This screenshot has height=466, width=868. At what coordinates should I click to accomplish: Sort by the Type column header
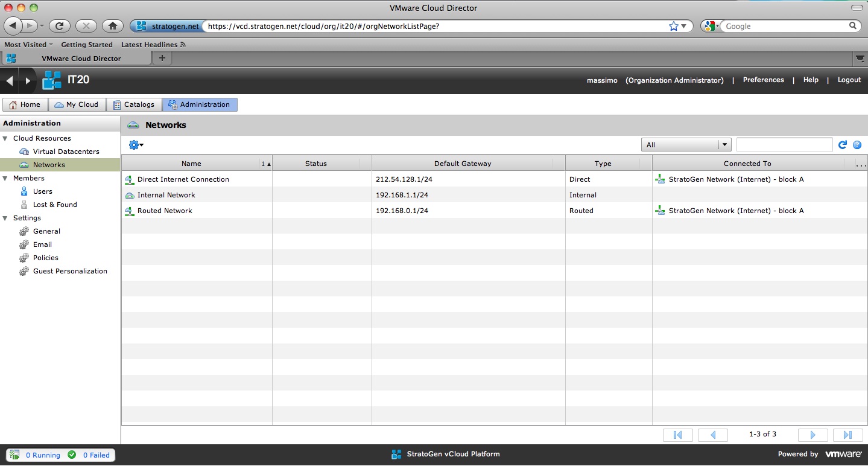[603, 164]
